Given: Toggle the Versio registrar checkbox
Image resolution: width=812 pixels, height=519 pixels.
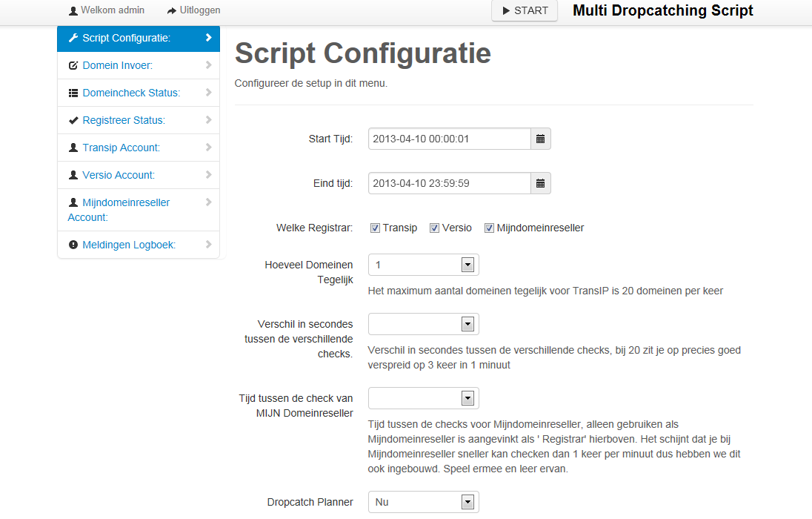Looking at the screenshot, I should tap(435, 228).
